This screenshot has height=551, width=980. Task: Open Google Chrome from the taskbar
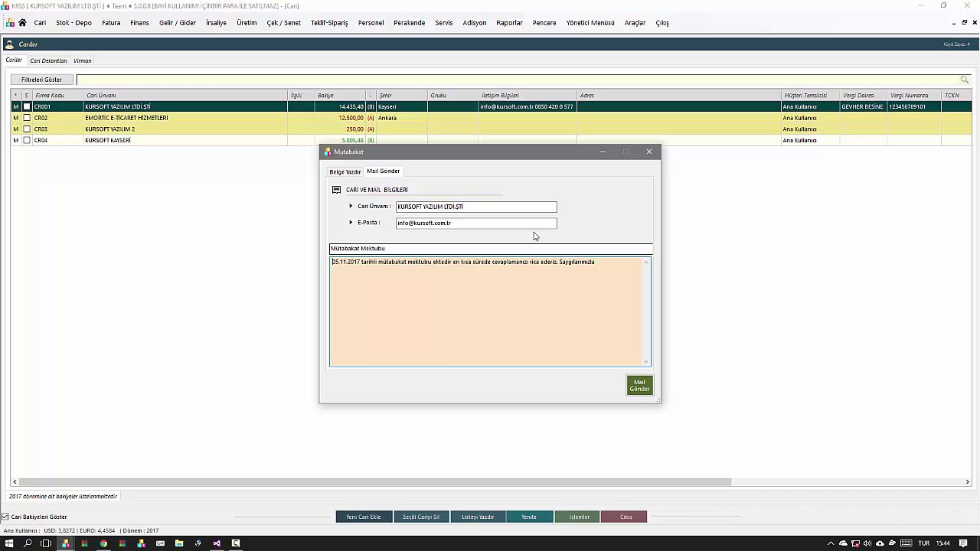tap(103, 543)
